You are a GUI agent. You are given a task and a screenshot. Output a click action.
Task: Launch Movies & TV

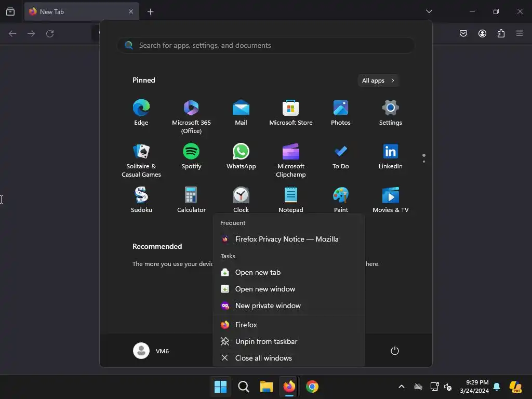pos(391,200)
